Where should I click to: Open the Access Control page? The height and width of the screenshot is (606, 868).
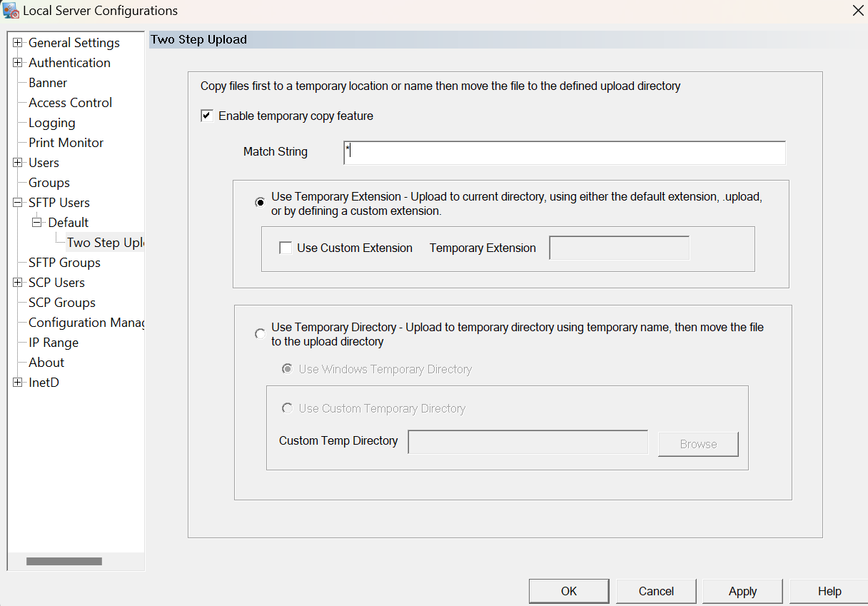click(x=70, y=103)
